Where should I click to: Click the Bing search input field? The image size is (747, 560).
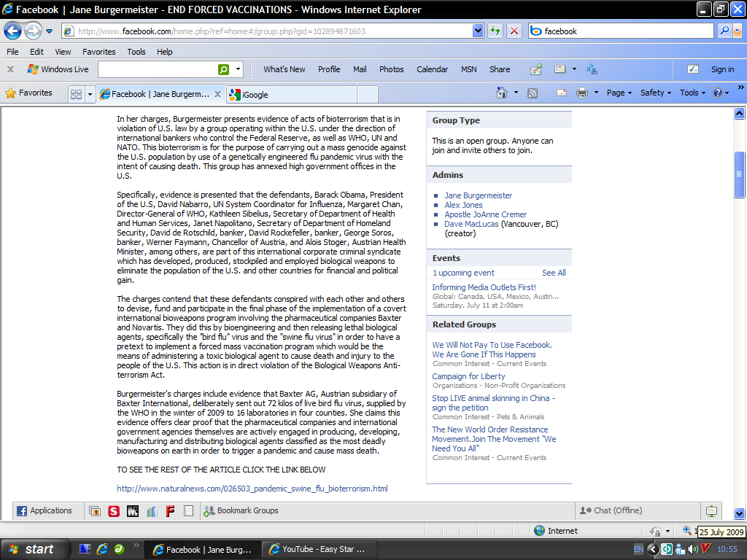pyautogui.click(x=627, y=31)
